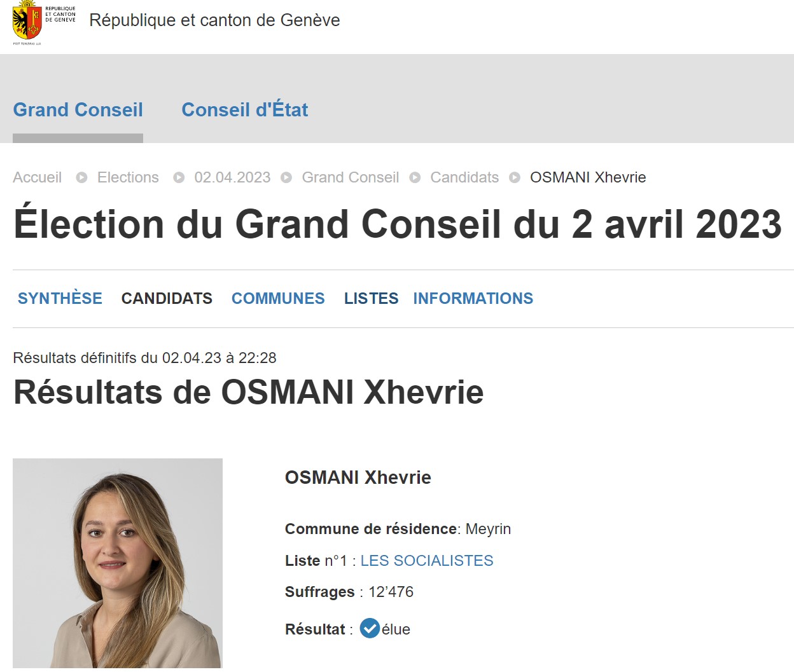Viewport: 794px width, 672px height.
Task: Click the arrow icon before Elections breadcrumb
Action: click(81, 178)
